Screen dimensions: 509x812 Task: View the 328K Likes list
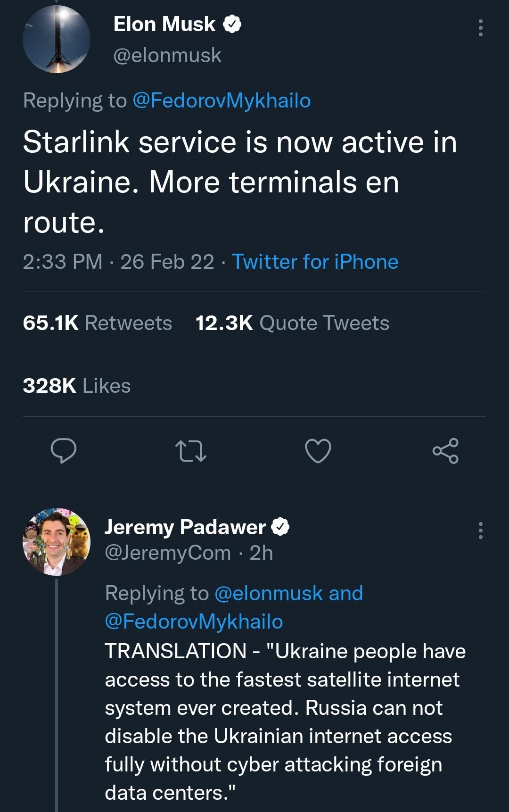[77, 386]
